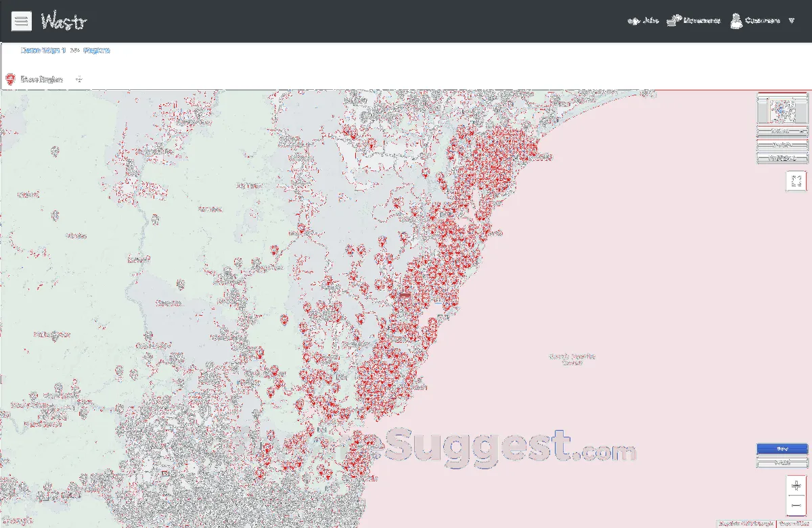Toggle fullscreen map view
The width and height of the screenshot is (812, 528).
[796, 180]
